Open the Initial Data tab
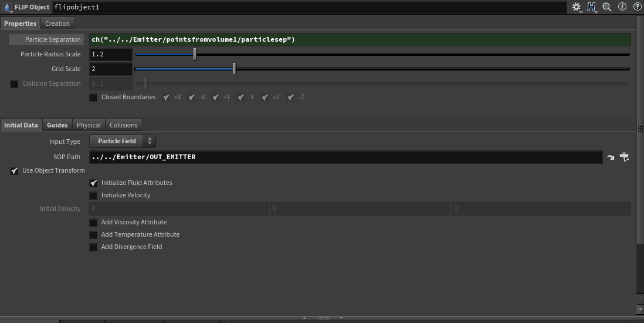Viewport: 644px width, 323px height. [x=21, y=125]
